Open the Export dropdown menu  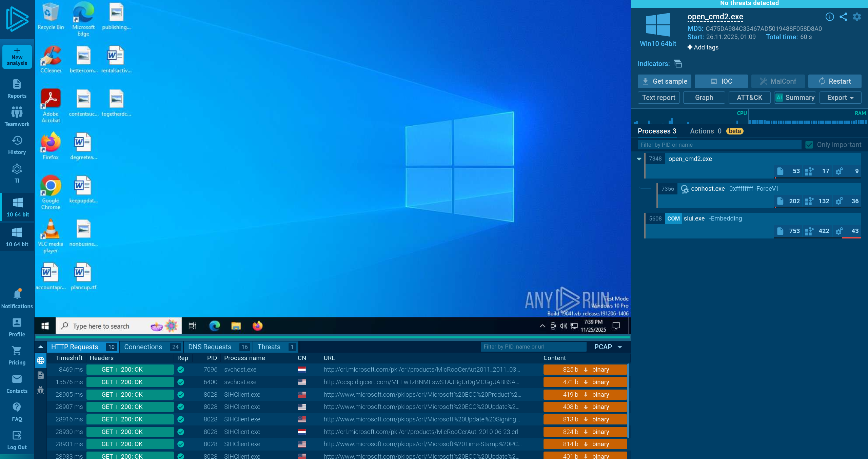coord(840,98)
